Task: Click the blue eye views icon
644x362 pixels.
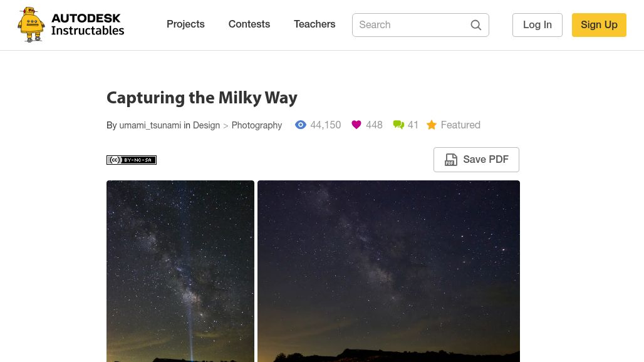Action: (x=301, y=125)
